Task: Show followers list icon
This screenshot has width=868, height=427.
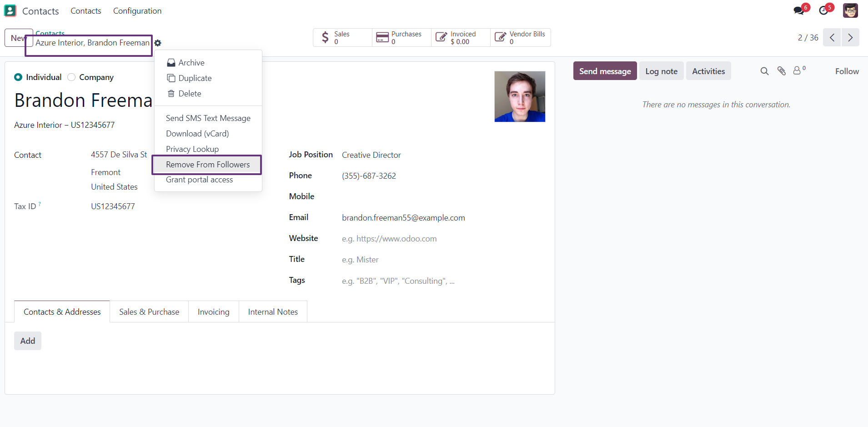Action: (799, 70)
